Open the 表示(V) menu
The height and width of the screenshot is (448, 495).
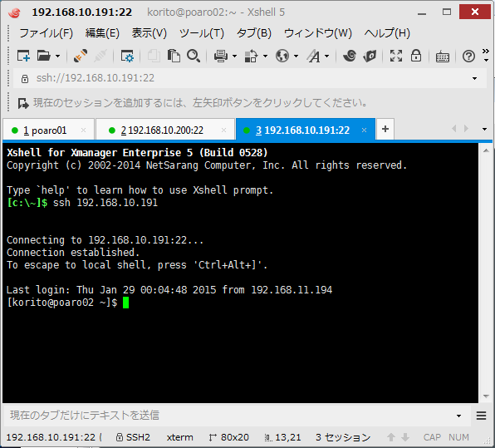click(x=149, y=33)
